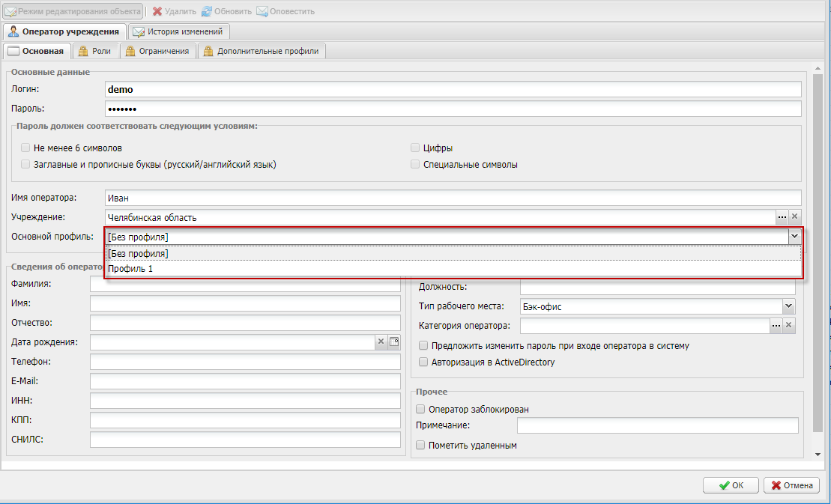Expand the Тип рабочего места dropdown

pyautogui.click(x=788, y=306)
